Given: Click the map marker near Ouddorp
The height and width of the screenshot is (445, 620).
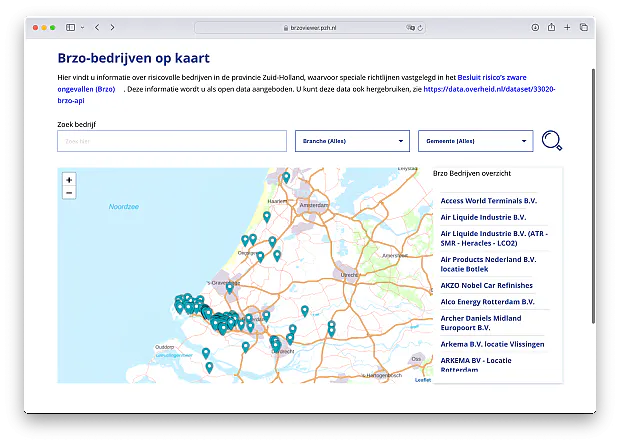Looking at the screenshot, I should click(x=206, y=353).
